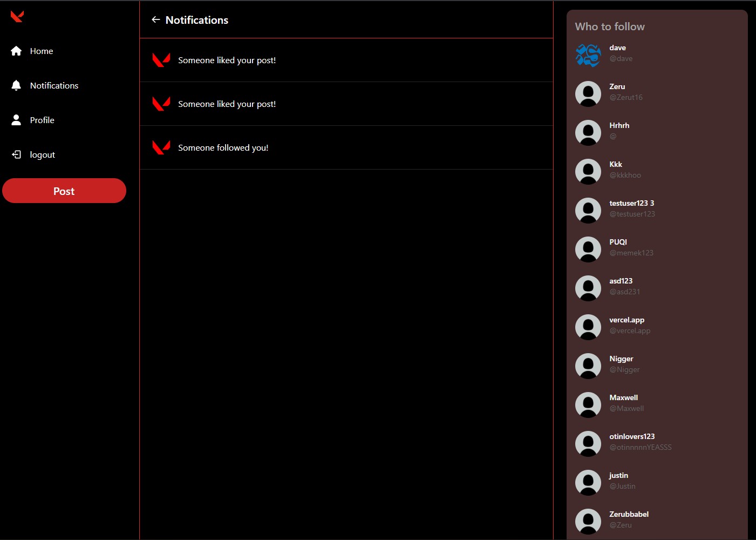
Task: Click the red logo in the sidebar
Action: 17,17
